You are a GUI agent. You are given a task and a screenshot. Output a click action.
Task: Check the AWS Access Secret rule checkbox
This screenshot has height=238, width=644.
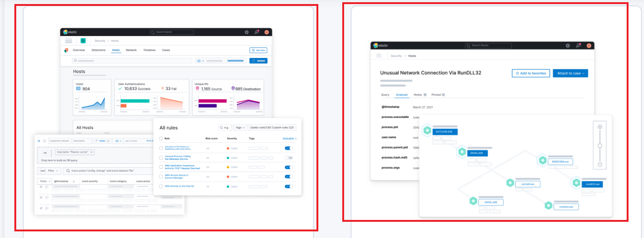(161, 176)
